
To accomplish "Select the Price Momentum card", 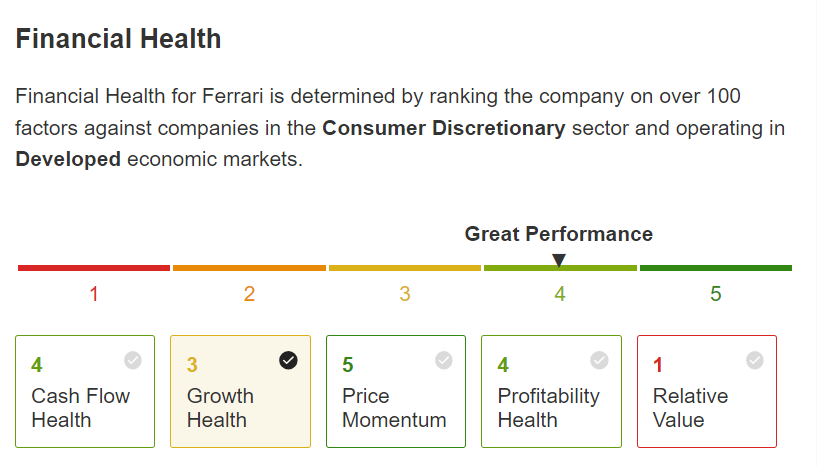I will (x=396, y=391).
